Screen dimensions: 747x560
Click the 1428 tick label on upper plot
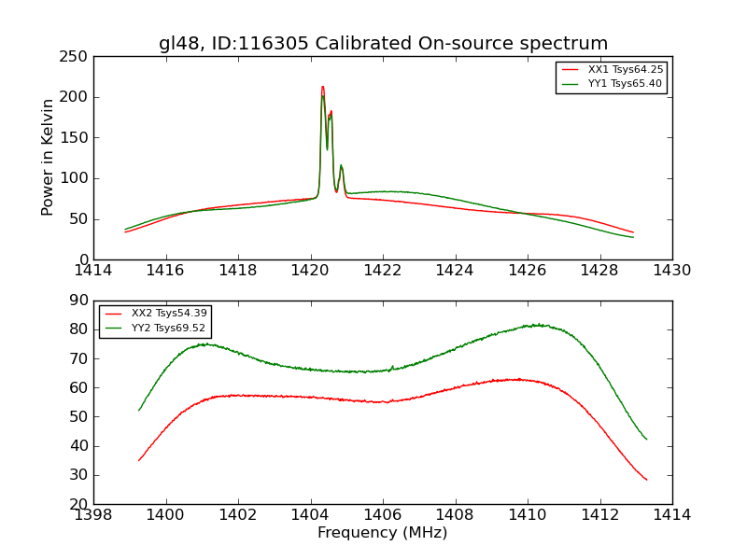[x=599, y=271]
